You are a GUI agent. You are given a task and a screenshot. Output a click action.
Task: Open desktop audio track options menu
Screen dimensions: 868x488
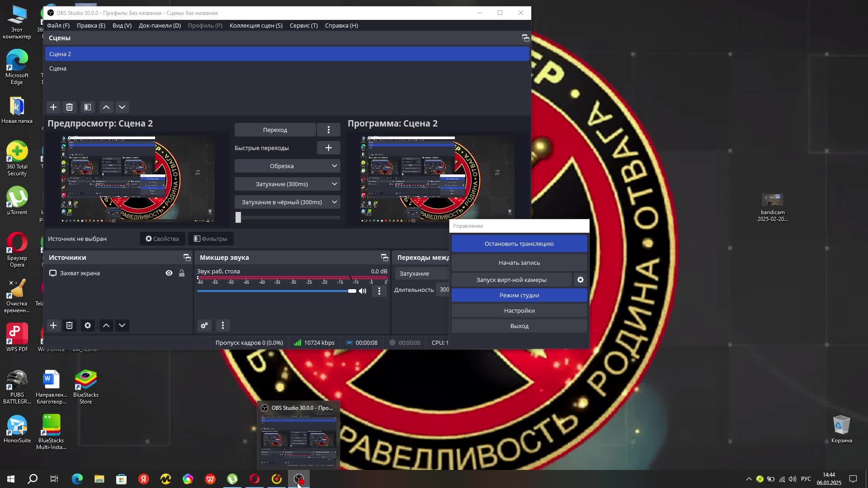[x=379, y=291]
